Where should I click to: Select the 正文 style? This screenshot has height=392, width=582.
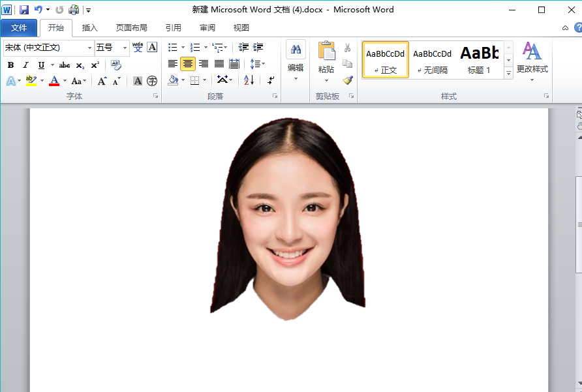(x=385, y=59)
